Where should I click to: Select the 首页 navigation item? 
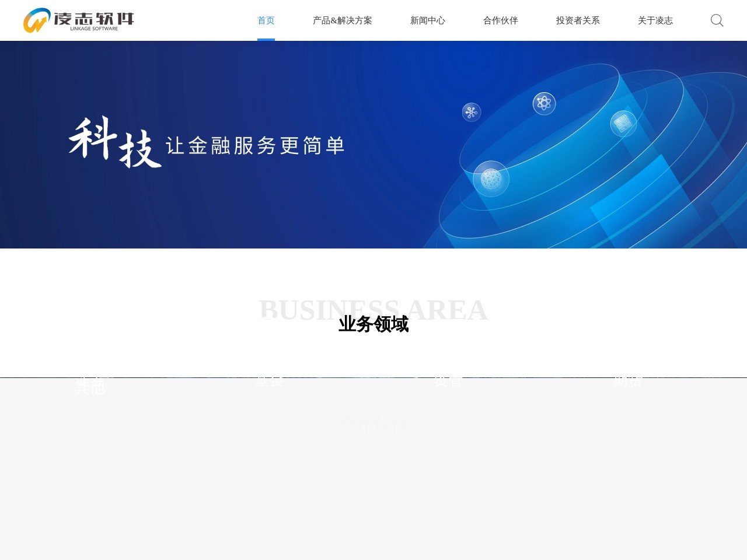point(266,20)
